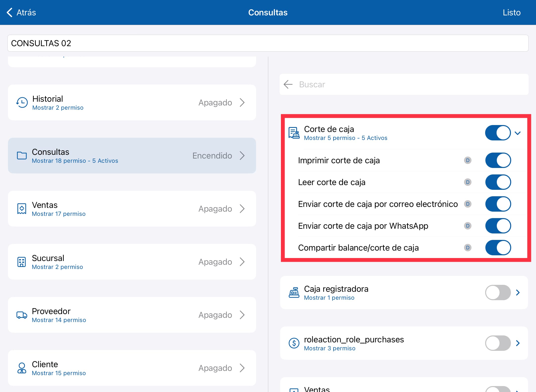Tap the D badge for Compartir balance row
Screen dimensions: 536x392
click(x=468, y=248)
